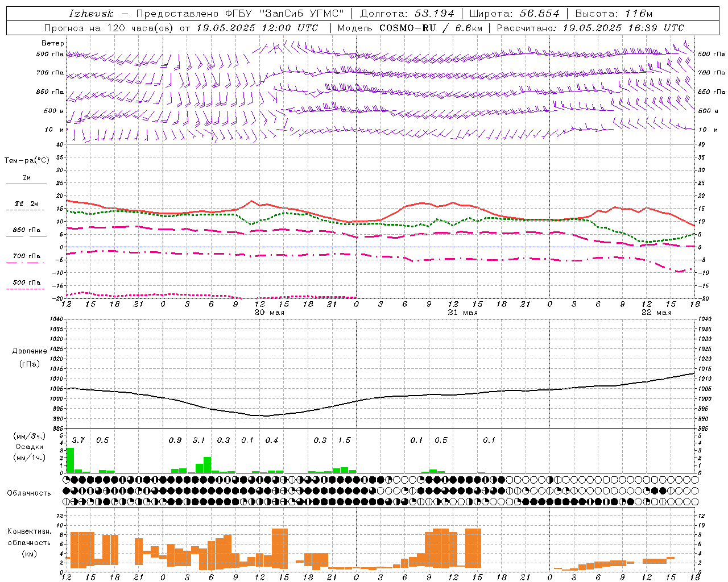
Task: Click the Ветер wind panel label
Action: click(x=53, y=43)
